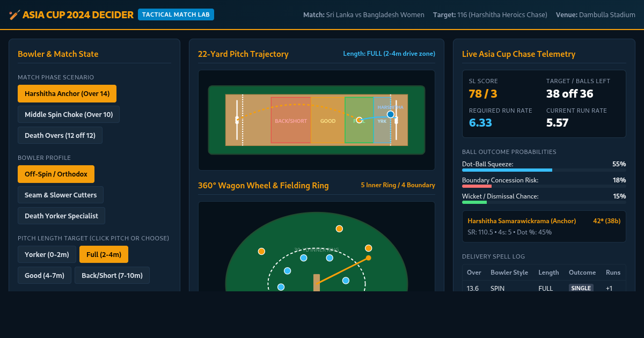Click the GOOD length zone on the pitch
Image resolution: width=644 pixels, height=338 pixels.
[x=328, y=120]
